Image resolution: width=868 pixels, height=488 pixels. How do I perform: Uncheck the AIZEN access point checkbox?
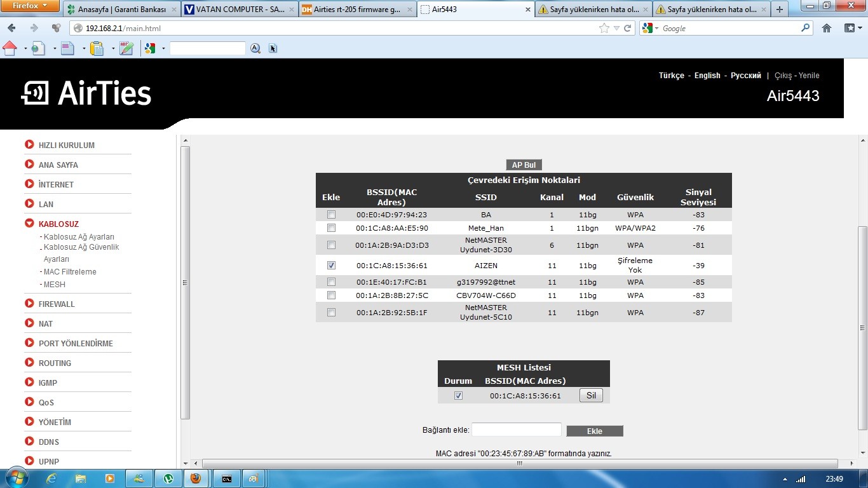(331, 265)
